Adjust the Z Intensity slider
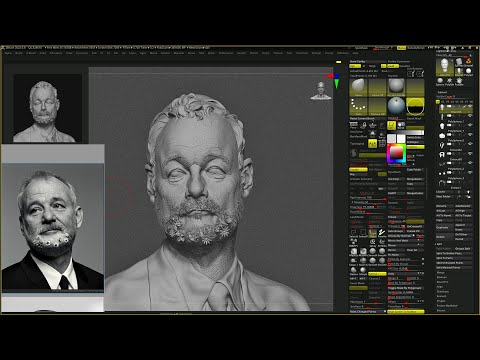 (367, 202)
